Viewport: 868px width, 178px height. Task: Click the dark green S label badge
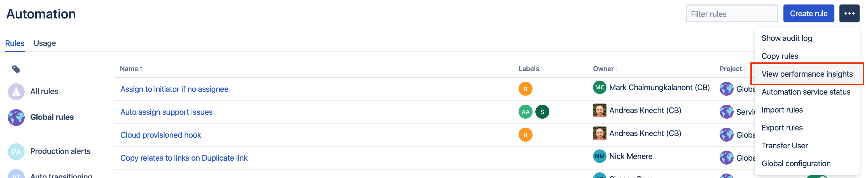tap(542, 112)
